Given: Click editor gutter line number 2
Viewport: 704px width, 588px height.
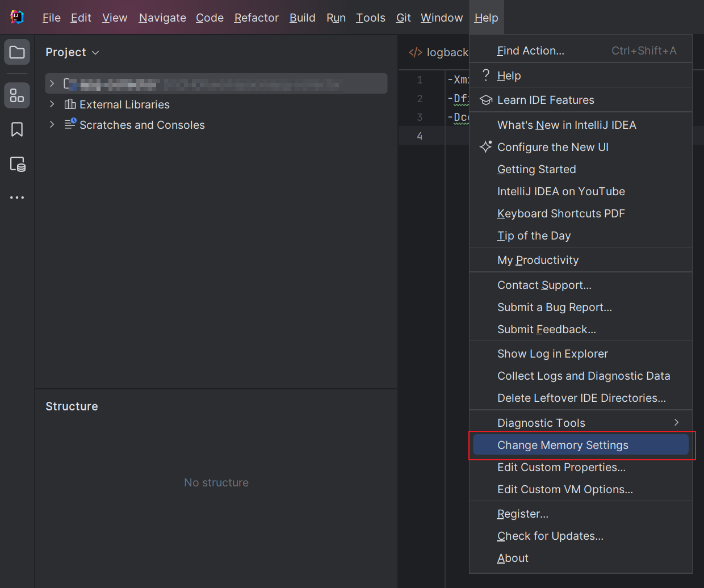Looking at the screenshot, I should click(420, 98).
